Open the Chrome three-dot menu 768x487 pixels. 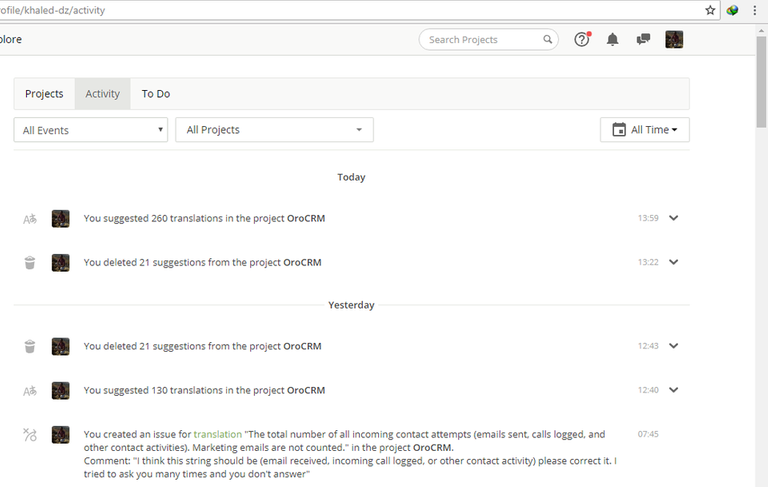coord(755,10)
